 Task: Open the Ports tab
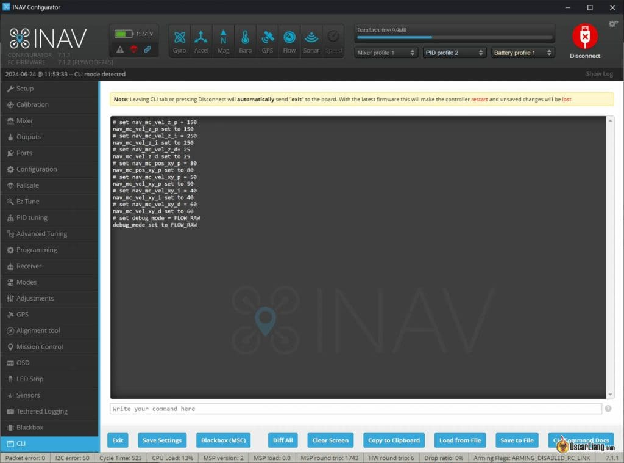pos(49,153)
